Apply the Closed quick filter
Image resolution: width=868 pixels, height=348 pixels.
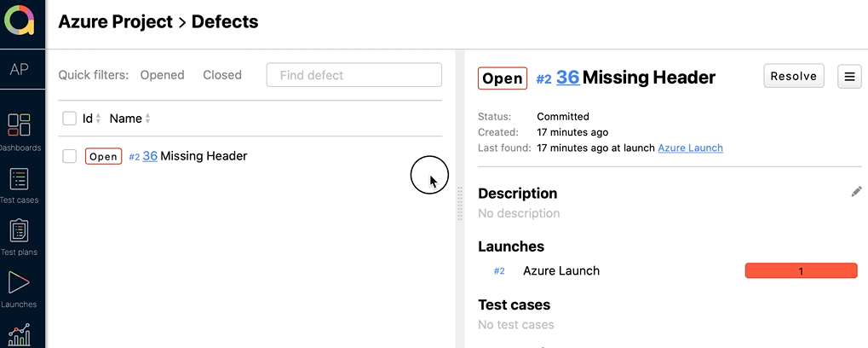click(x=222, y=75)
